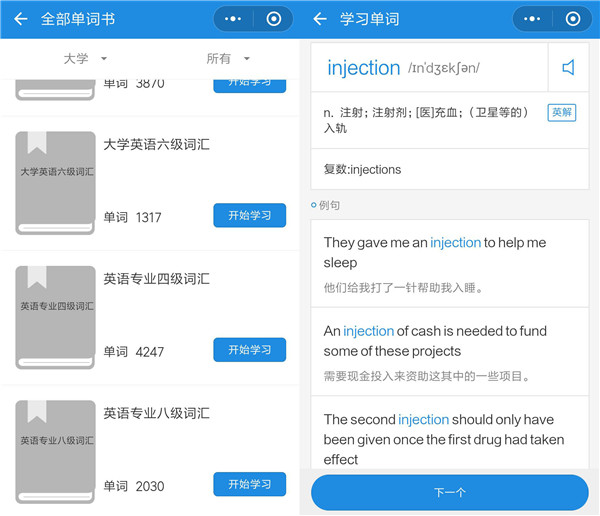Open the more options dots on the right panel
600x516 pixels.
click(x=533, y=19)
